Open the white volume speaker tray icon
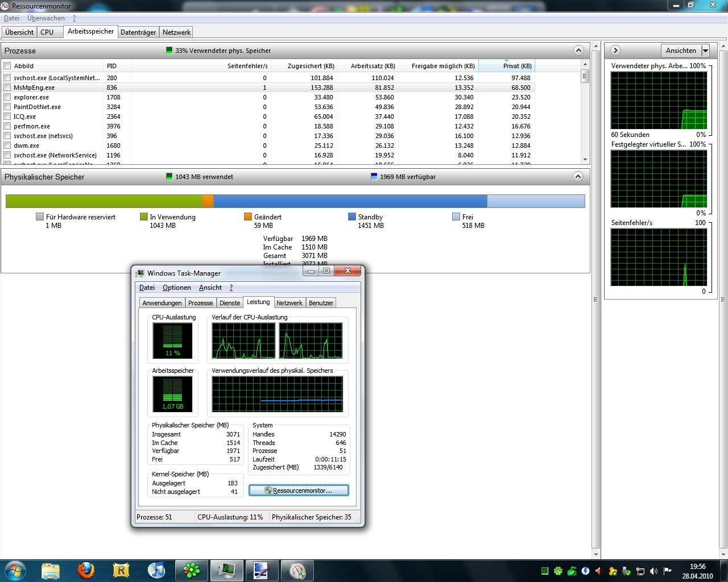The height and width of the screenshot is (582, 728). click(x=653, y=571)
